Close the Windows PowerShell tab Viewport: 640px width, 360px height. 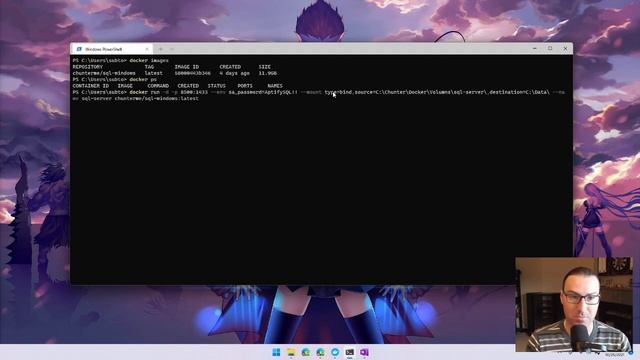(147, 49)
